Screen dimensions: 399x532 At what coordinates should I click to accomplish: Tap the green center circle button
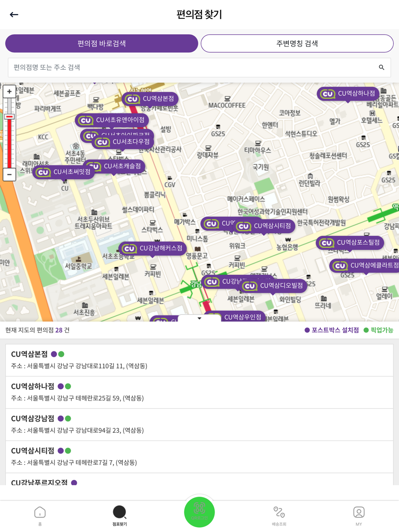(199, 512)
